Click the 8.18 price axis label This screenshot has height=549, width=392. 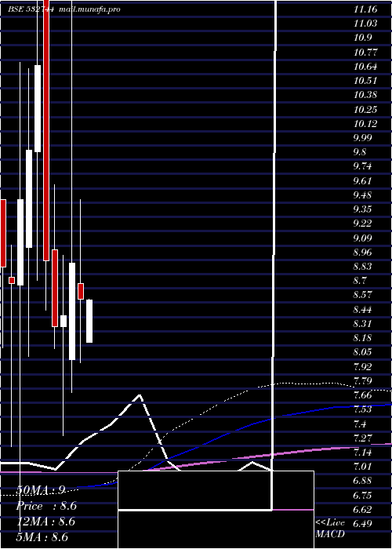[363, 338]
